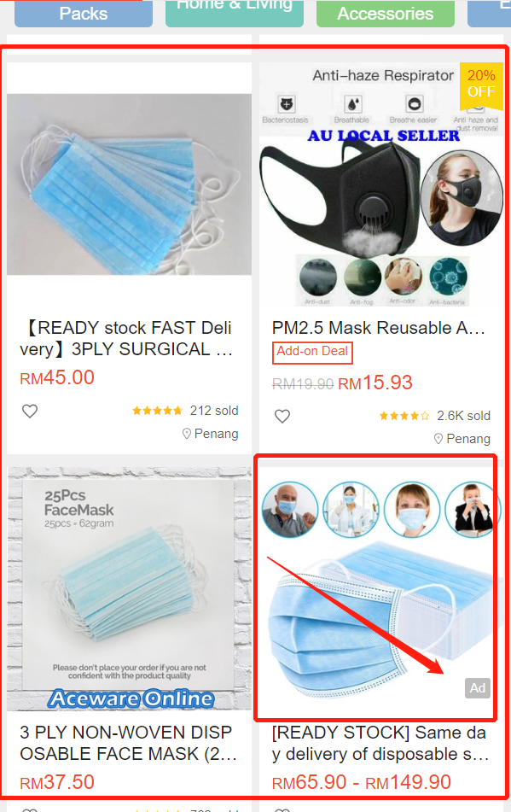This screenshot has width=511, height=812.
Task: Switch to the Accessories category tab
Action: 386,14
